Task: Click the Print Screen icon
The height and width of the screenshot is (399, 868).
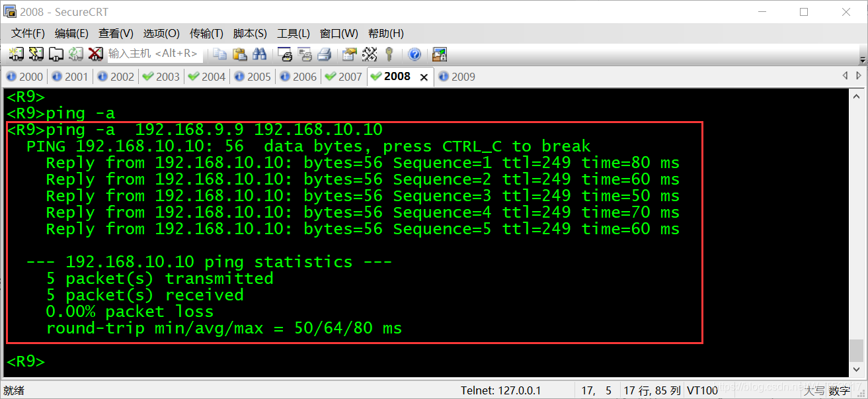Action: pyautogui.click(x=285, y=54)
